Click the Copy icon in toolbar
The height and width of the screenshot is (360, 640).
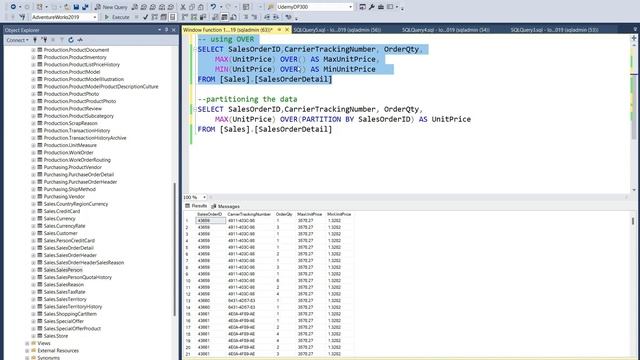192,7
